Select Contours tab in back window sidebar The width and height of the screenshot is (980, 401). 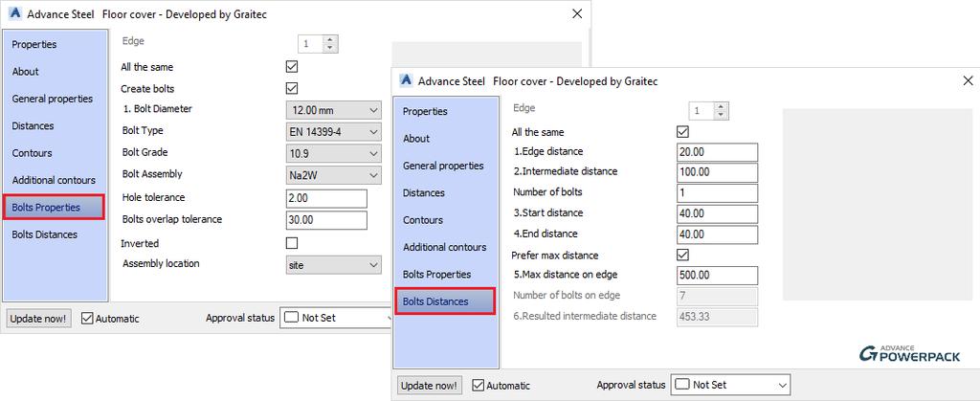click(54, 153)
